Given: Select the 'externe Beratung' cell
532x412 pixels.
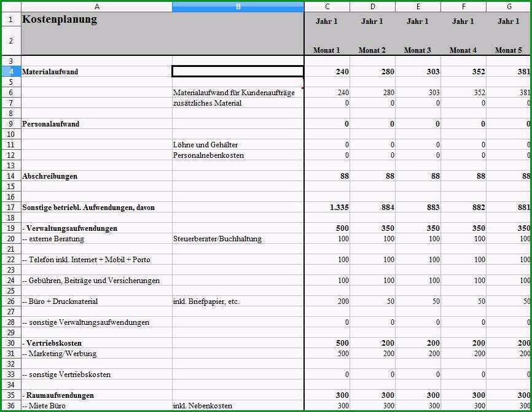Looking at the screenshot, I should 96,239.
